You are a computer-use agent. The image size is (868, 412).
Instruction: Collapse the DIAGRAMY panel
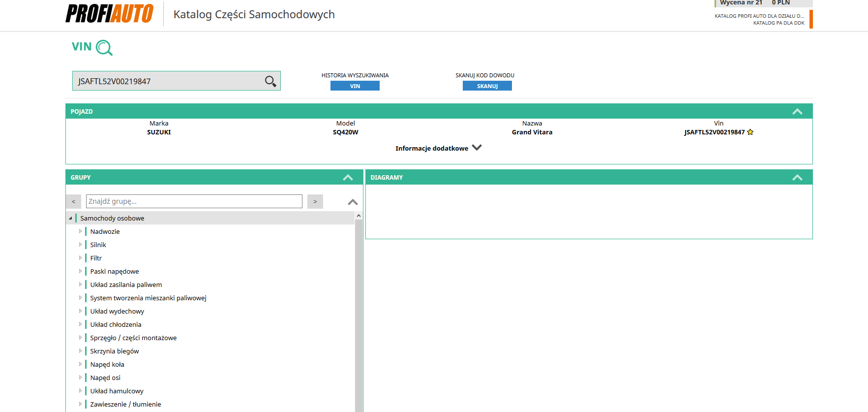coord(797,178)
